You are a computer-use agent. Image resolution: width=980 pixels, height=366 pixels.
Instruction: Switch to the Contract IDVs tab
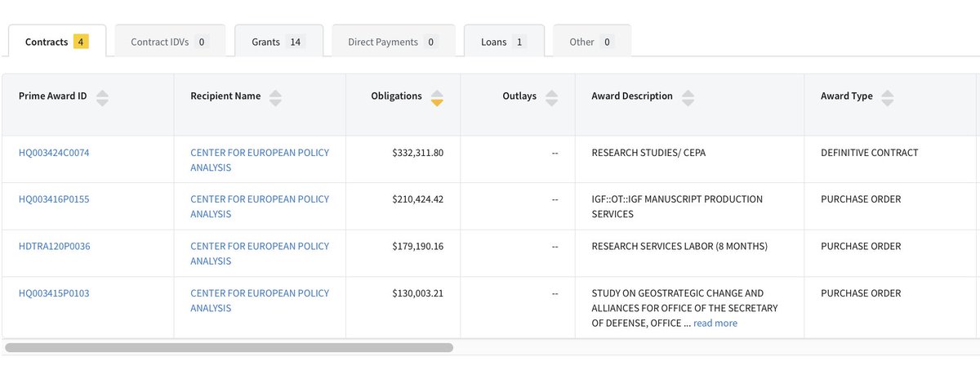pos(170,42)
